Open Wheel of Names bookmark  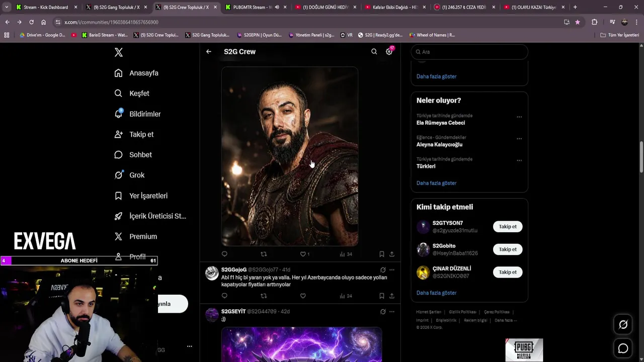[x=432, y=35]
